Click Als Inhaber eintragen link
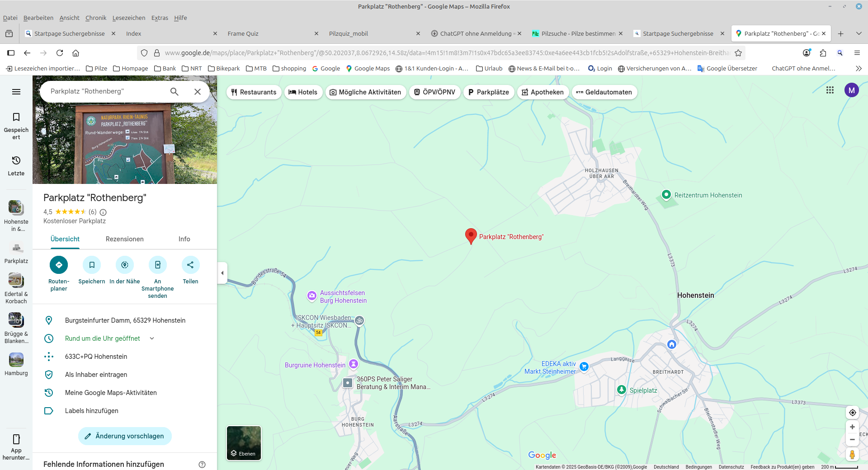The width and height of the screenshot is (868, 470). tap(96, 375)
